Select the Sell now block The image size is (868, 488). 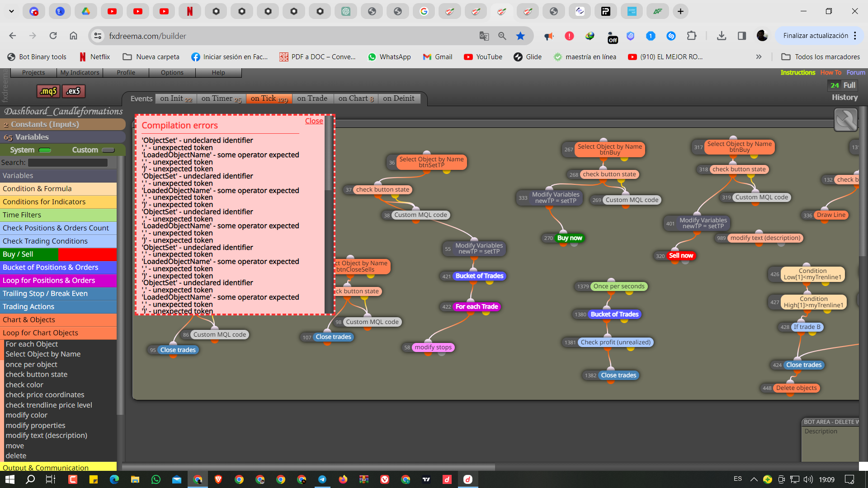point(681,256)
